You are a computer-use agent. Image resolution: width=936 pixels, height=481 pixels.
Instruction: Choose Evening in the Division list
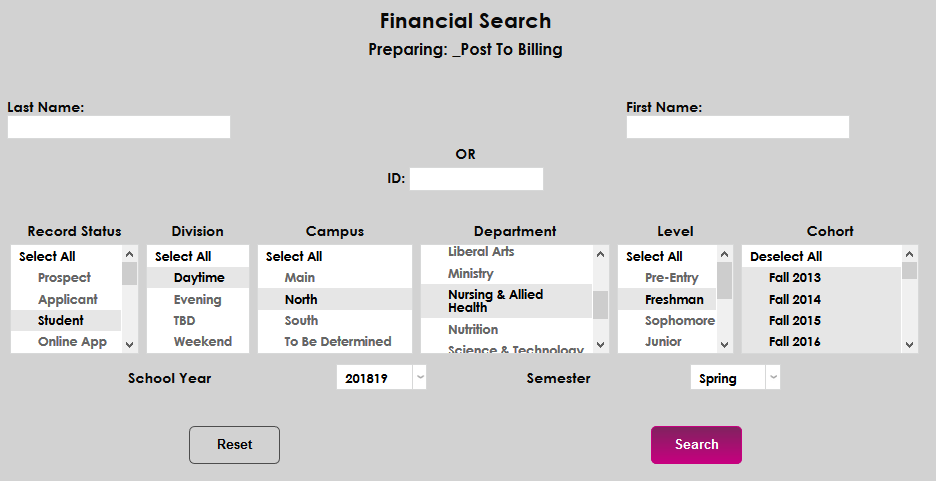(197, 300)
